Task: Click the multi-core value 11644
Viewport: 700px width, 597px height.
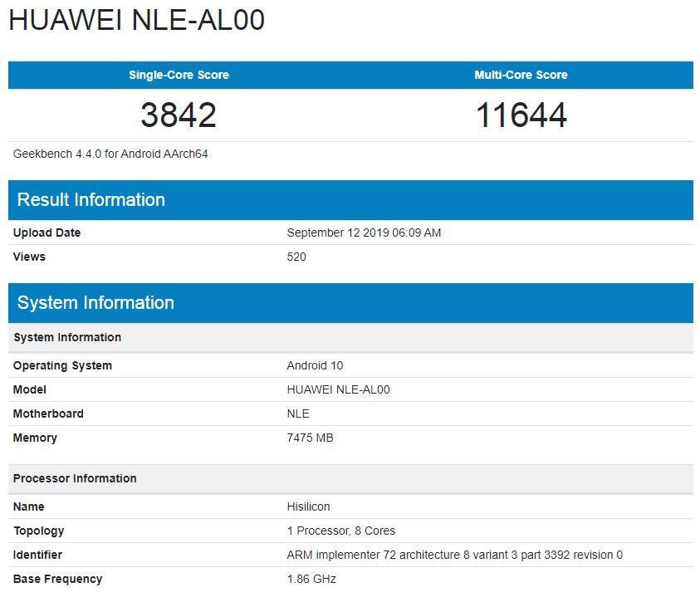Action: click(x=521, y=115)
